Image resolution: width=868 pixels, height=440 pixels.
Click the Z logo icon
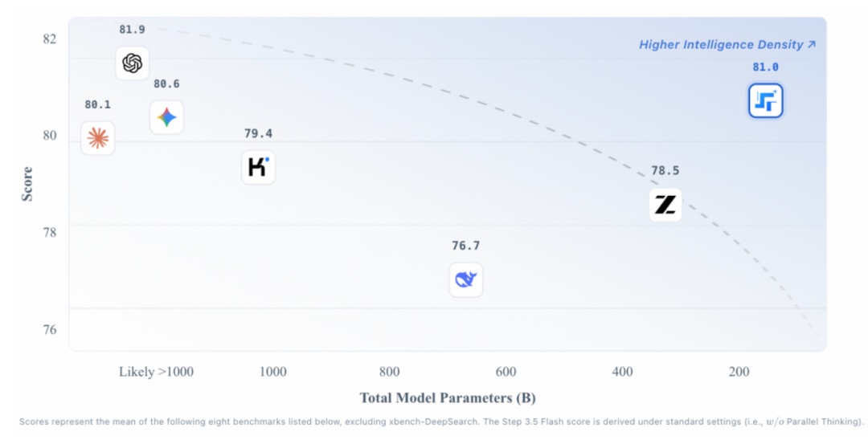pos(665,205)
